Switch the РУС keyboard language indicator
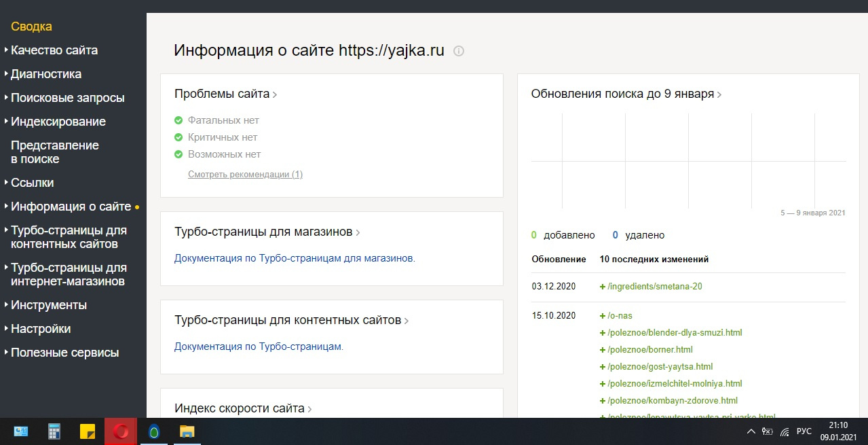The image size is (868, 445). pos(804,431)
